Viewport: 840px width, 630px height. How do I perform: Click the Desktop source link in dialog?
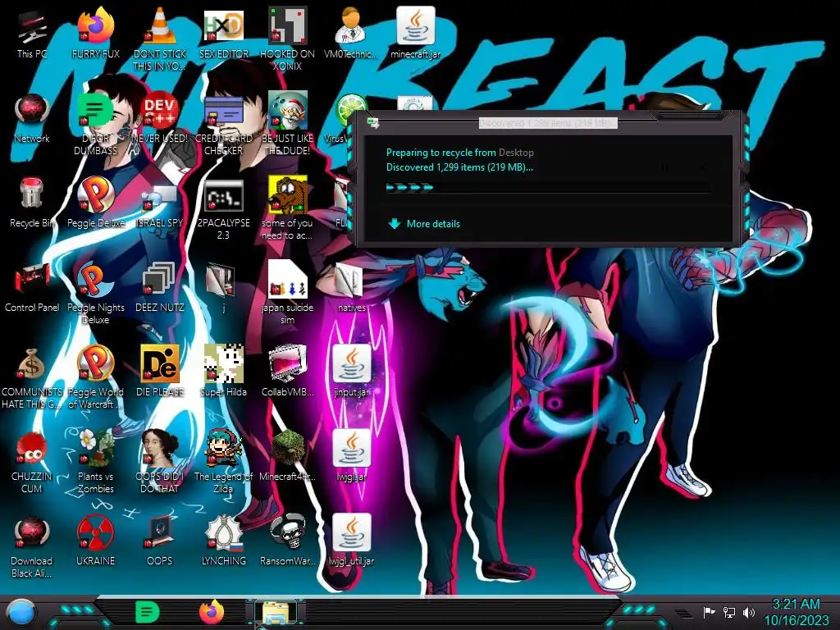516,153
